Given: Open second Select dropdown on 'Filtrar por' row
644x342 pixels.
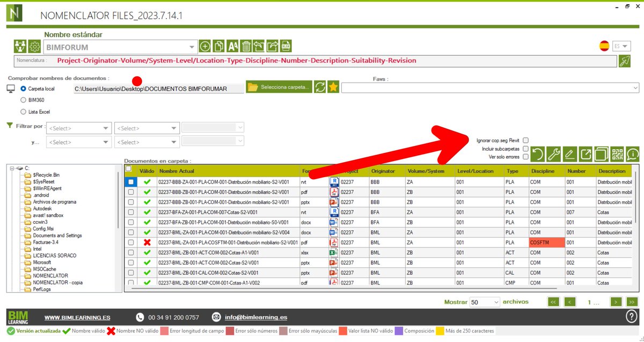Looking at the screenshot, I should tap(146, 128).
